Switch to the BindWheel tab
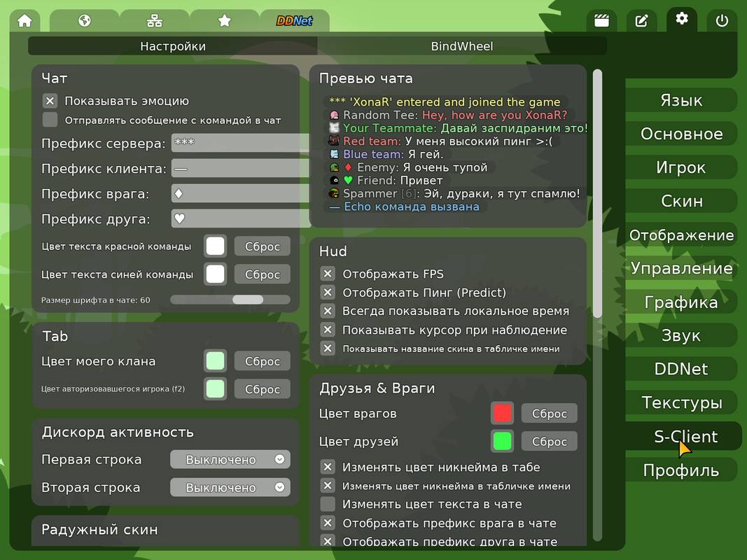The width and height of the screenshot is (747, 560). 462,46
